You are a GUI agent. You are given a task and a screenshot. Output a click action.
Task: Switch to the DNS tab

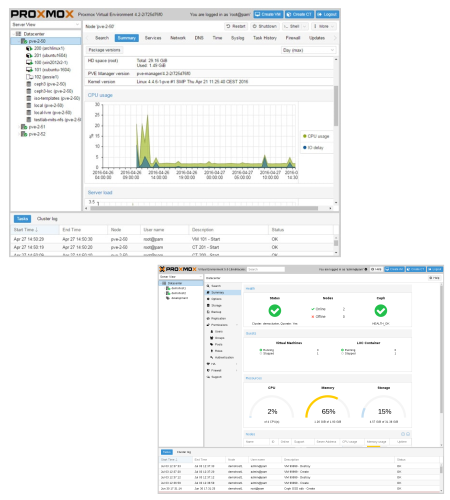click(x=199, y=38)
